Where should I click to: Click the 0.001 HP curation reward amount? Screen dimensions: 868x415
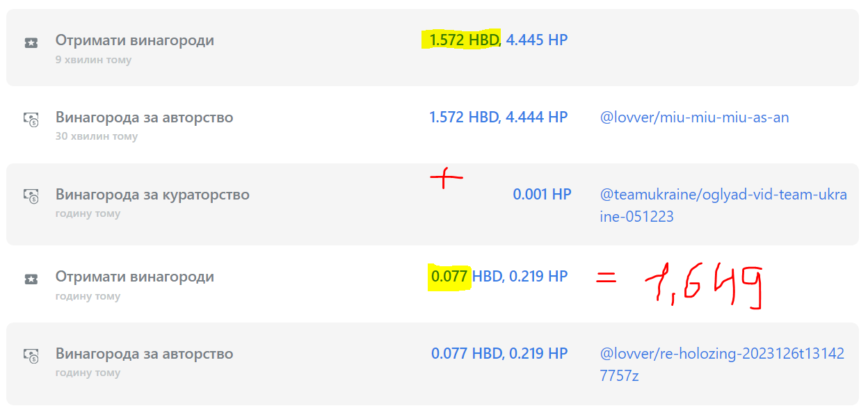coord(542,195)
